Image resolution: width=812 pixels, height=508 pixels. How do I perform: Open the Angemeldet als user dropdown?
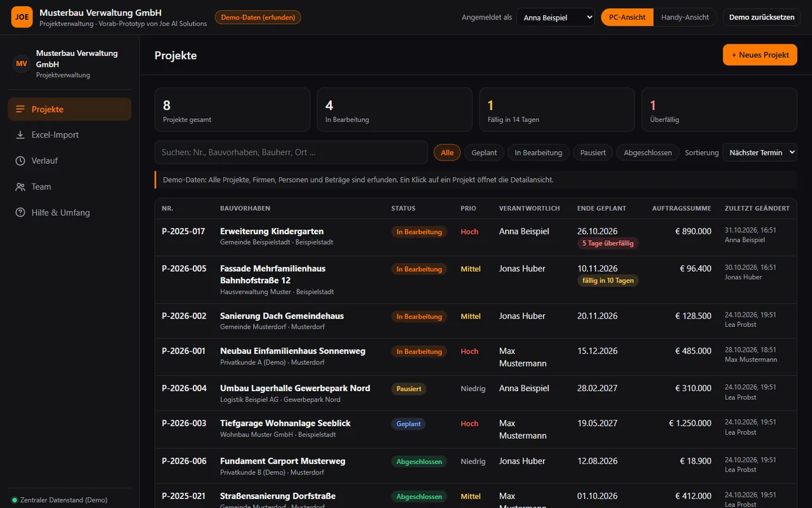tap(556, 17)
